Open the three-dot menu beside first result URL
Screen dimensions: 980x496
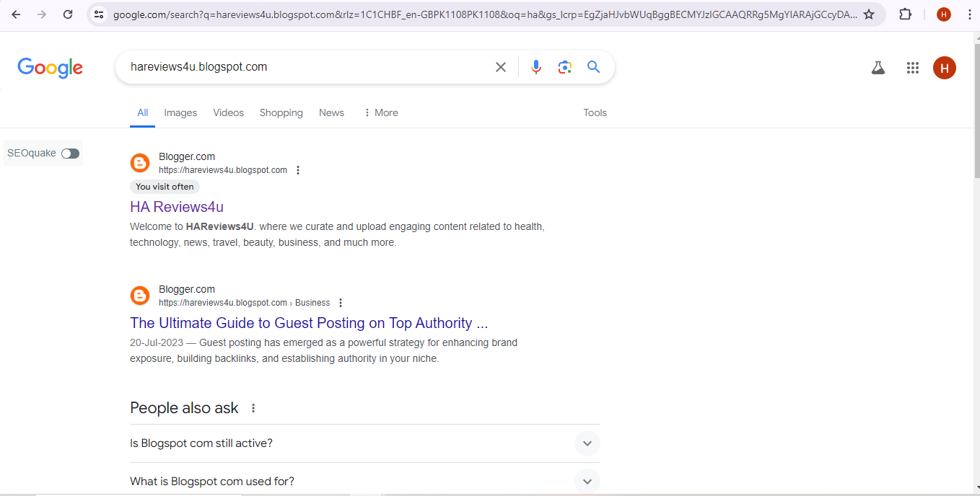click(298, 170)
